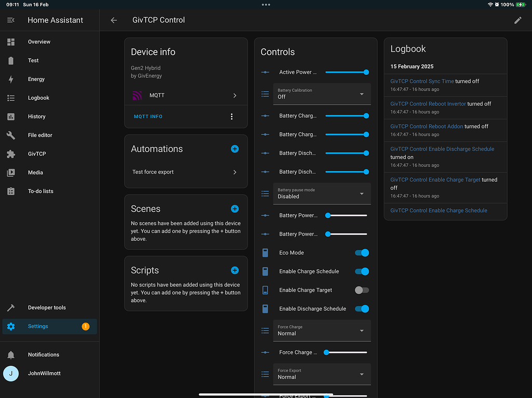
Task: Open Logbook in the sidebar
Action: click(49, 98)
